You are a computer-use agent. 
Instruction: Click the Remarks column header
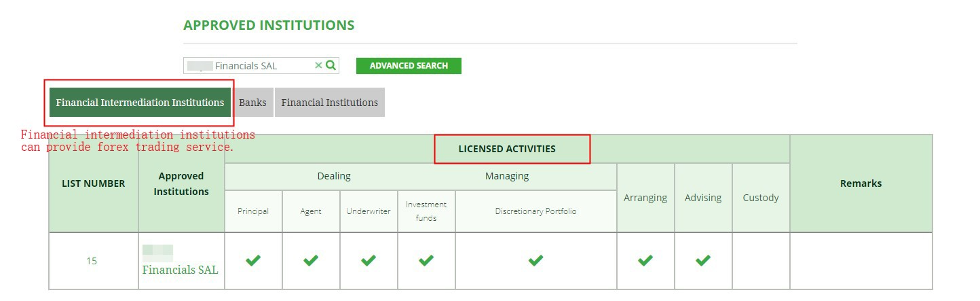click(x=861, y=183)
